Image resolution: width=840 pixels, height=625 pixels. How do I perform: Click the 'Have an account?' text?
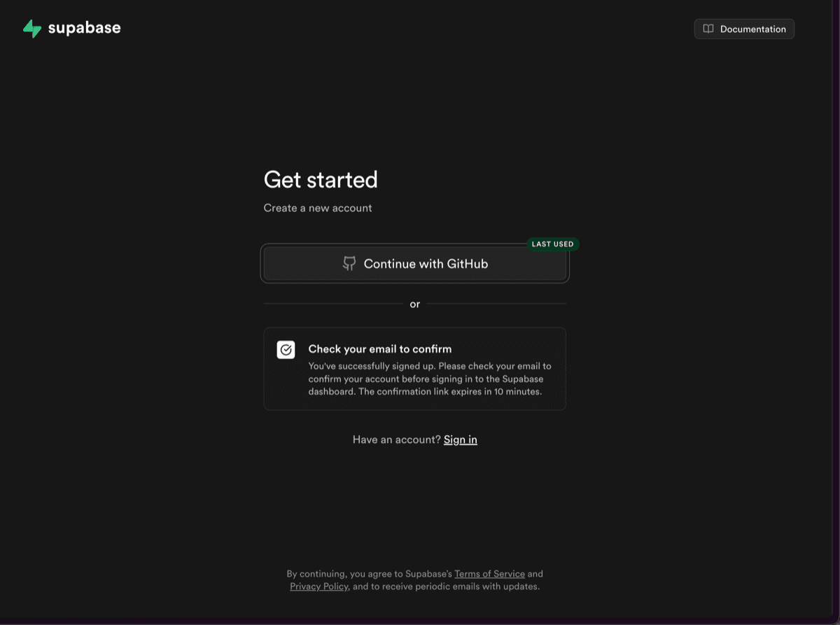point(396,440)
